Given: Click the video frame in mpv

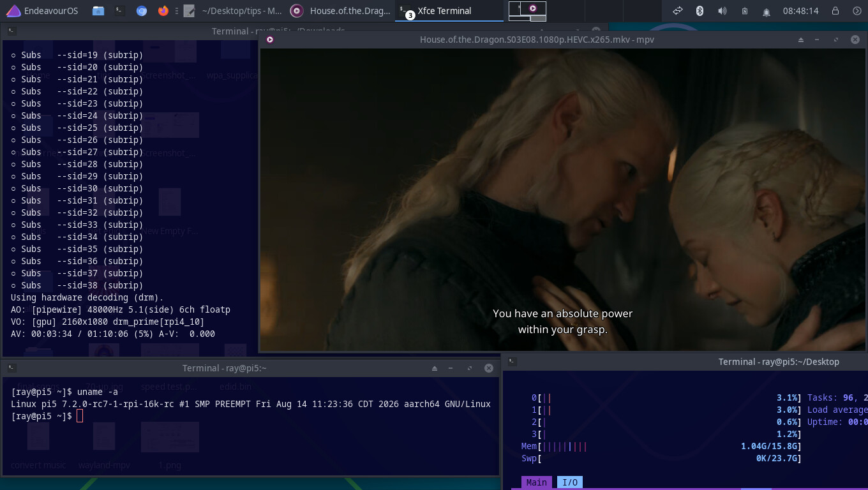Looking at the screenshot, I should (564, 200).
